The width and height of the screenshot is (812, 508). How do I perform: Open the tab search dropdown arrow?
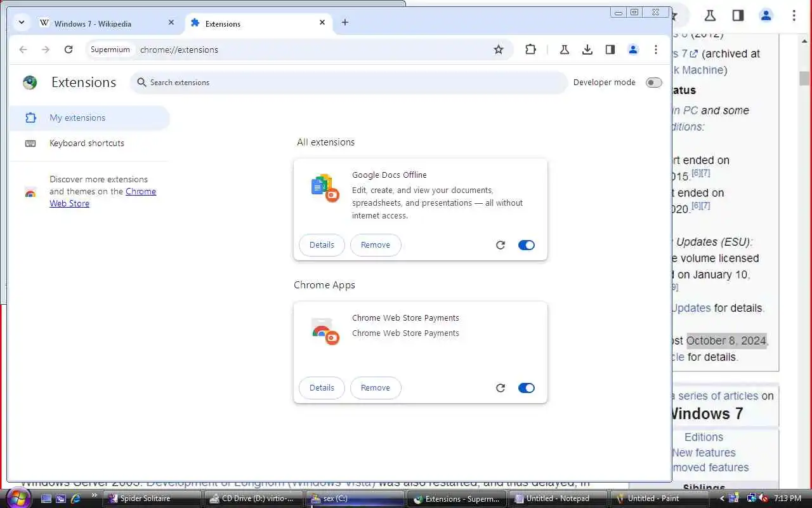(22, 22)
